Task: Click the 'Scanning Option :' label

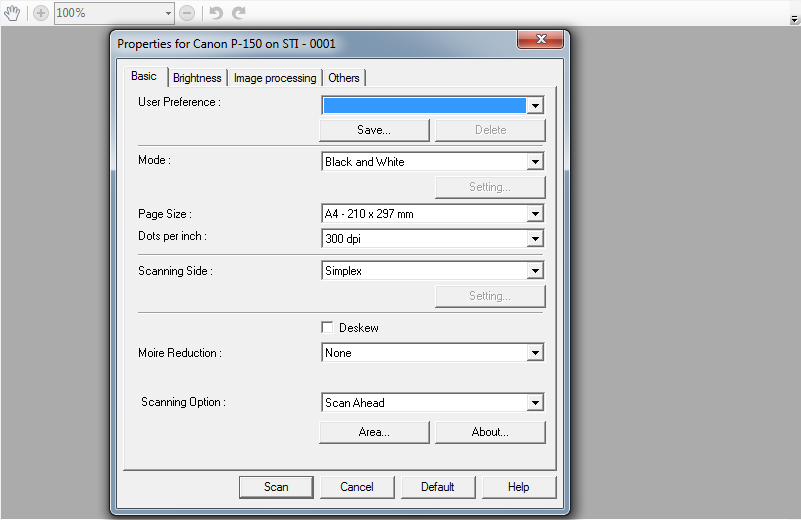Action: click(183, 402)
